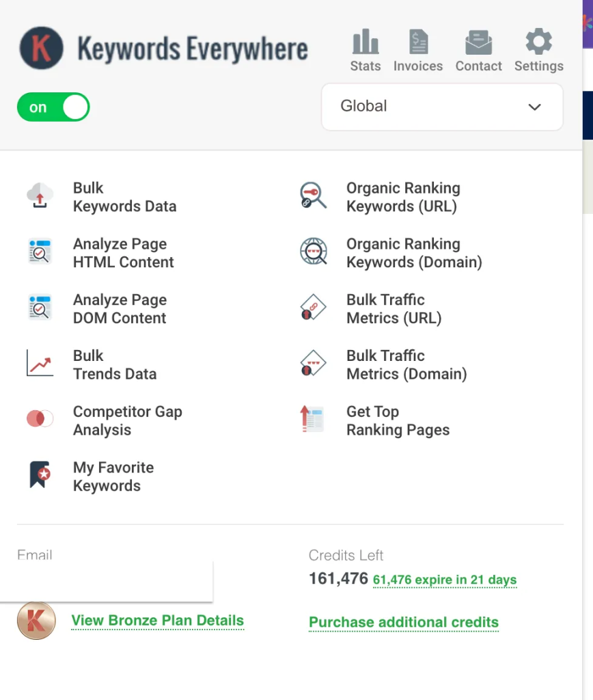This screenshot has height=700, width=593.
Task: Open the Settings gear icon
Action: (538, 42)
